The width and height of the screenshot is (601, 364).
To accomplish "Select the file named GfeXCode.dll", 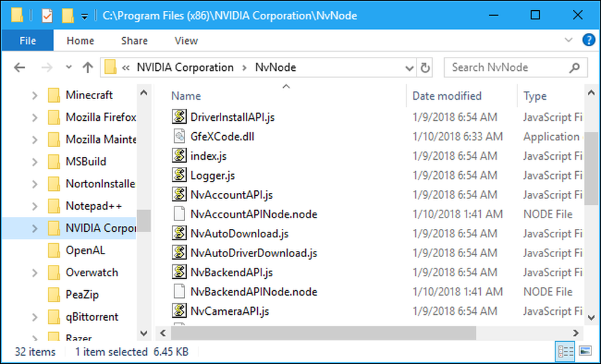I will [x=222, y=136].
